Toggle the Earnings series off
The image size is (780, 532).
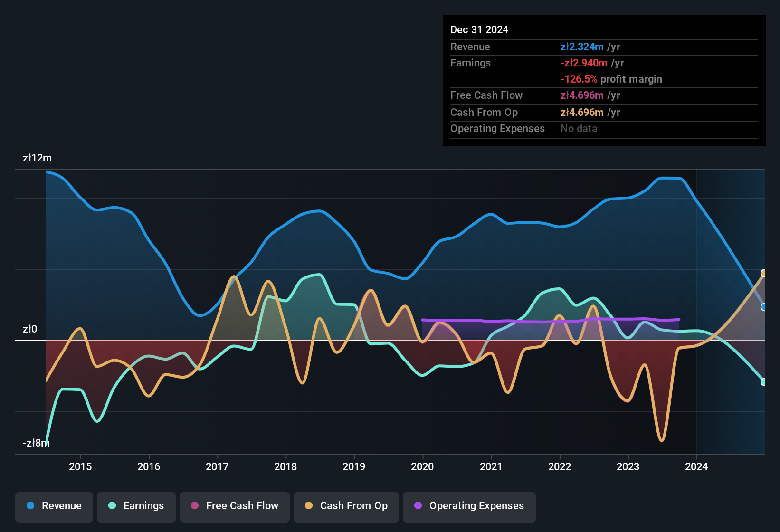(136, 506)
